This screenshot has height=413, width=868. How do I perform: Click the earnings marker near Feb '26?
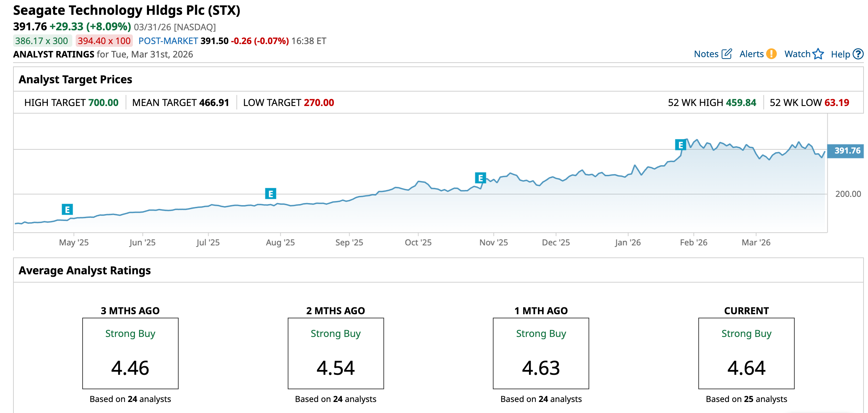point(680,145)
